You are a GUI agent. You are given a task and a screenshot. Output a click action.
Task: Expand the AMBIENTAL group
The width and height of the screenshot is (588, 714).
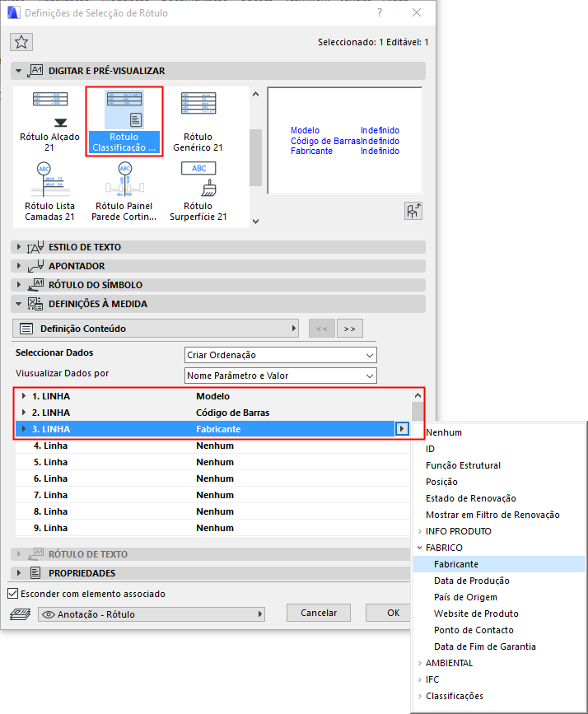(x=419, y=663)
